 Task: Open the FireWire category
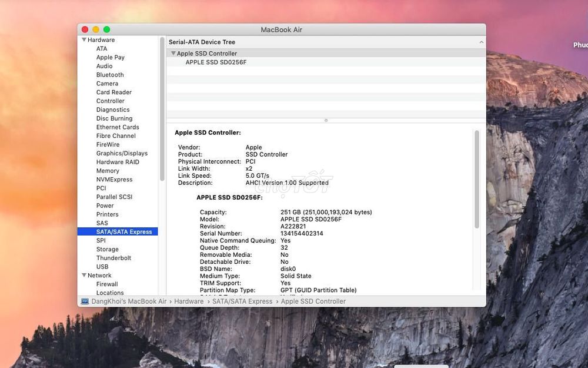pos(108,144)
